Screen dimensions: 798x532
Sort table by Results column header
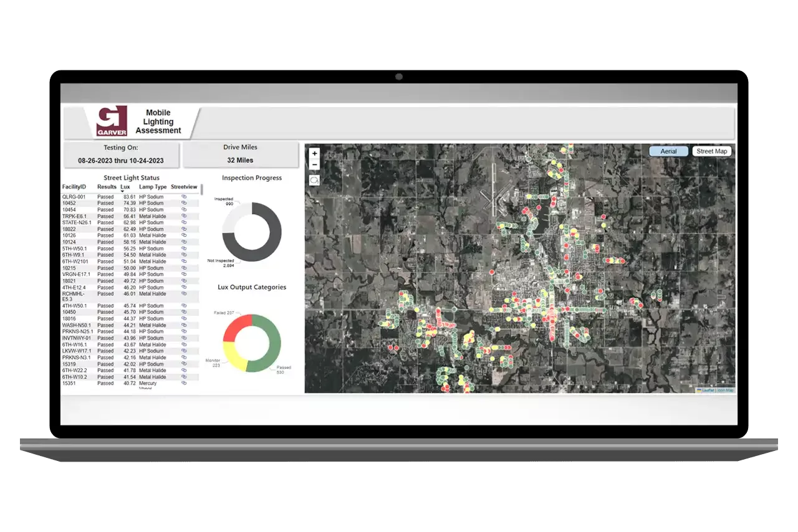[107, 187]
